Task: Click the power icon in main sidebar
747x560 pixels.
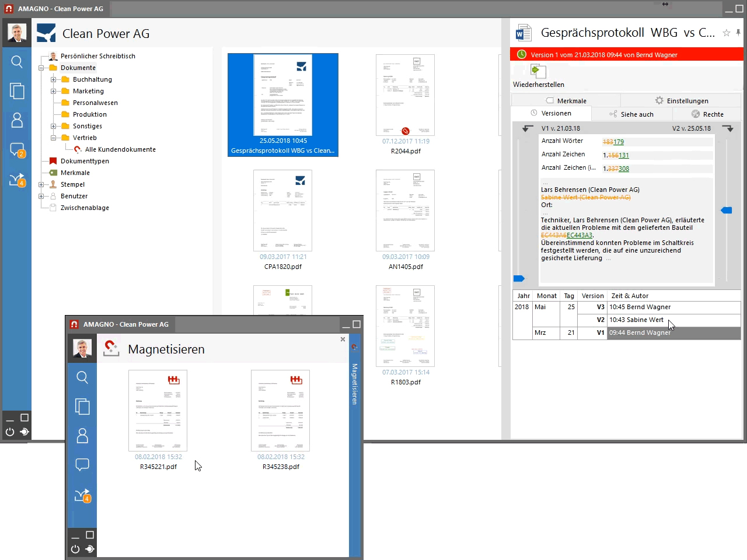Action: click(x=10, y=432)
